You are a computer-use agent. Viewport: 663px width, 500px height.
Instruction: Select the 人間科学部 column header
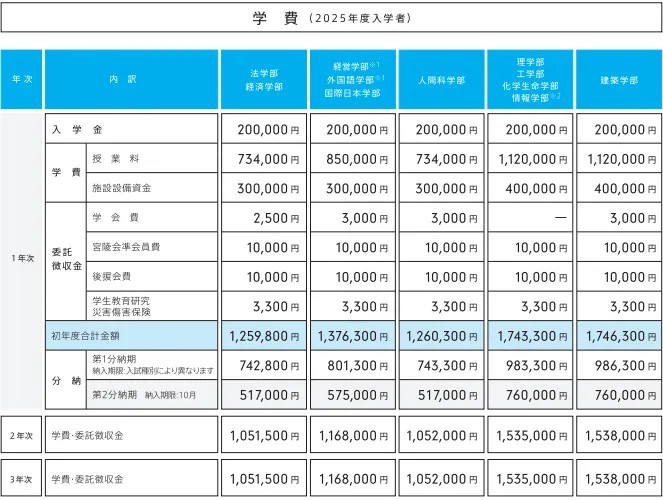click(x=442, y=79)
